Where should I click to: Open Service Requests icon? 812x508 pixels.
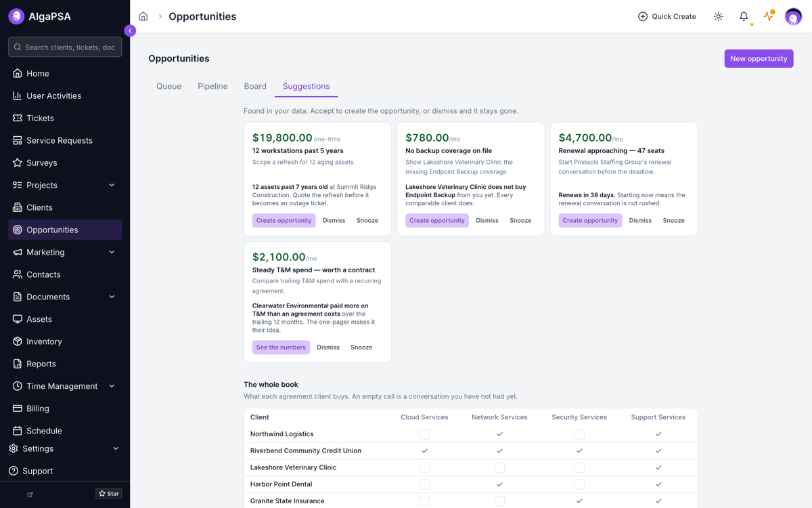(x=18, y=140)
